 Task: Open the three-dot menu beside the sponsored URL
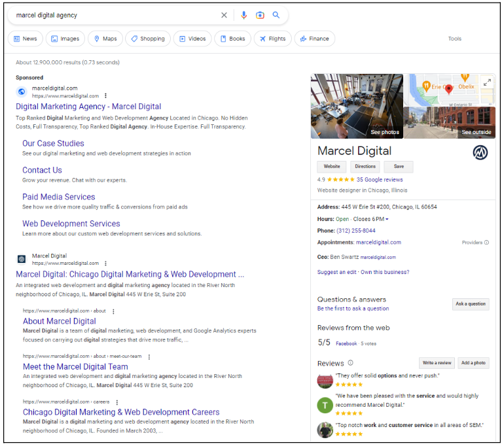pos(105,96)
